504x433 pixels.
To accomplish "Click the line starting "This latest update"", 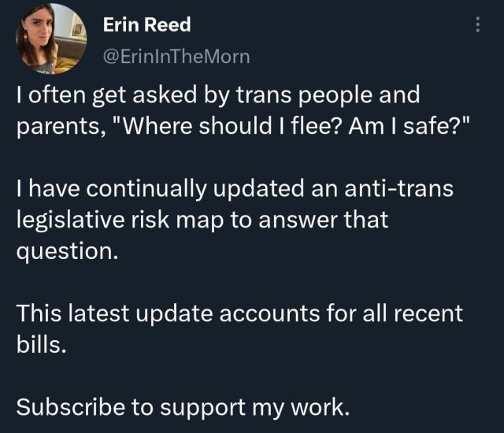I will pyautogui.click(x=236, y=313).
